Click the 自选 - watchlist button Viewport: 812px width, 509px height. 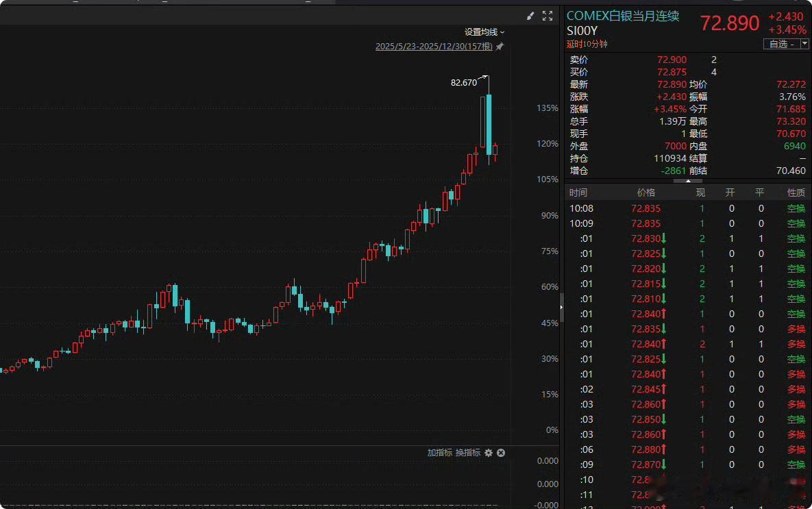click(x=782, y=44)
